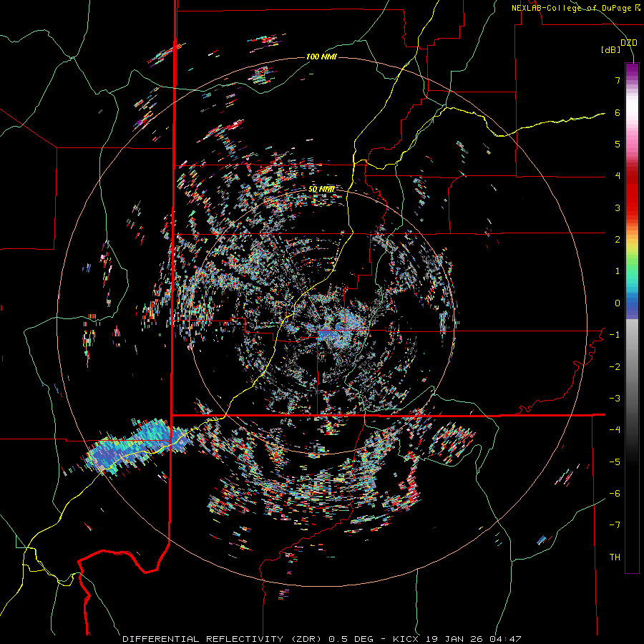Viewport: 644px width, 644px height.
Task: Click the "-7" scale value
Action: (x=615, y=525)
